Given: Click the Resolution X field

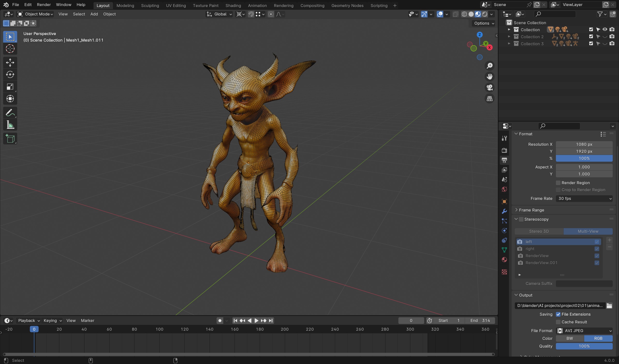Looking at the screenshot, I should (x=584, y=145).
